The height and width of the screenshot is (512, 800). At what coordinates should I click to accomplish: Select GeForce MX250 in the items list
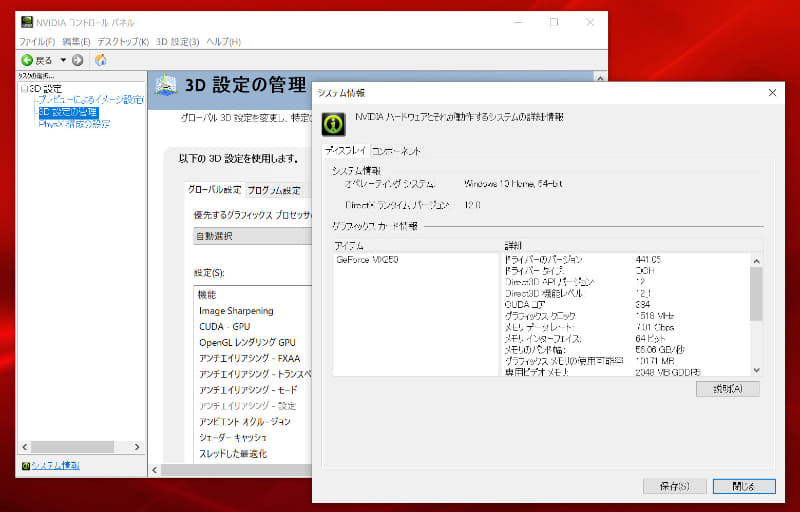pyautogui.click(x=367, y=260)
